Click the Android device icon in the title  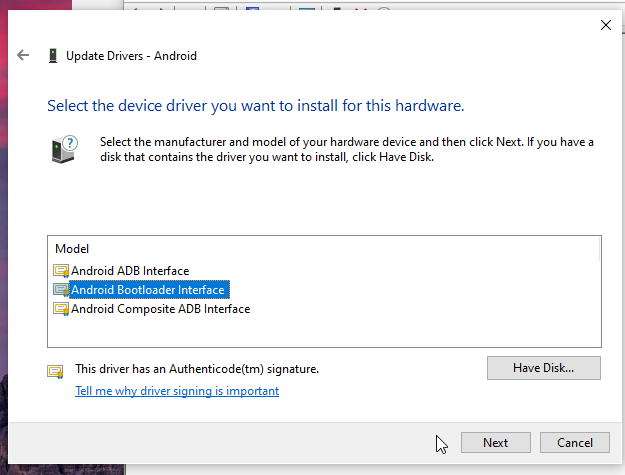click(x=53, y=56)
